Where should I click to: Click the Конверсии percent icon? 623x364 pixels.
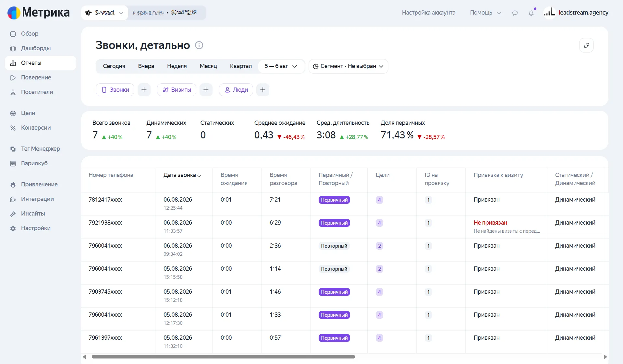pyautogui.click(x=13, y=128)
